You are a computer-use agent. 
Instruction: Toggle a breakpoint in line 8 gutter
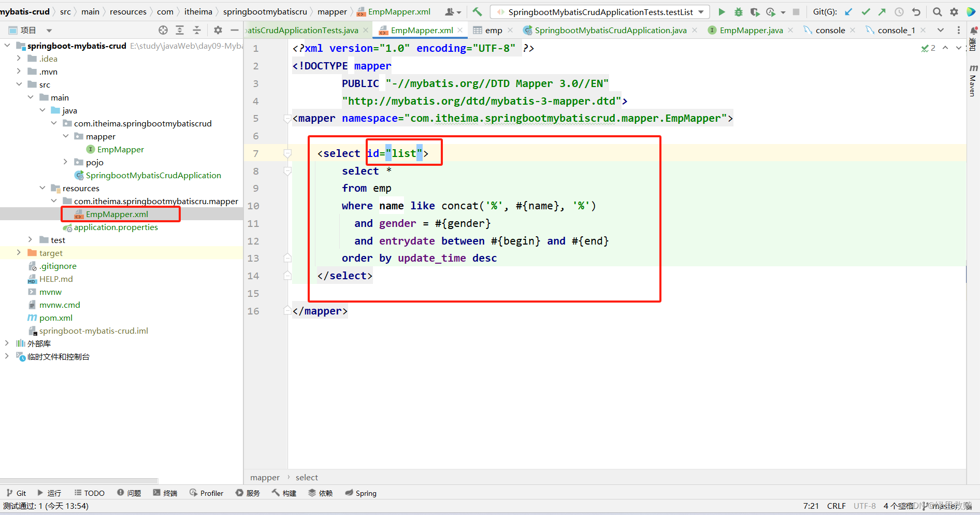[272, 171]
